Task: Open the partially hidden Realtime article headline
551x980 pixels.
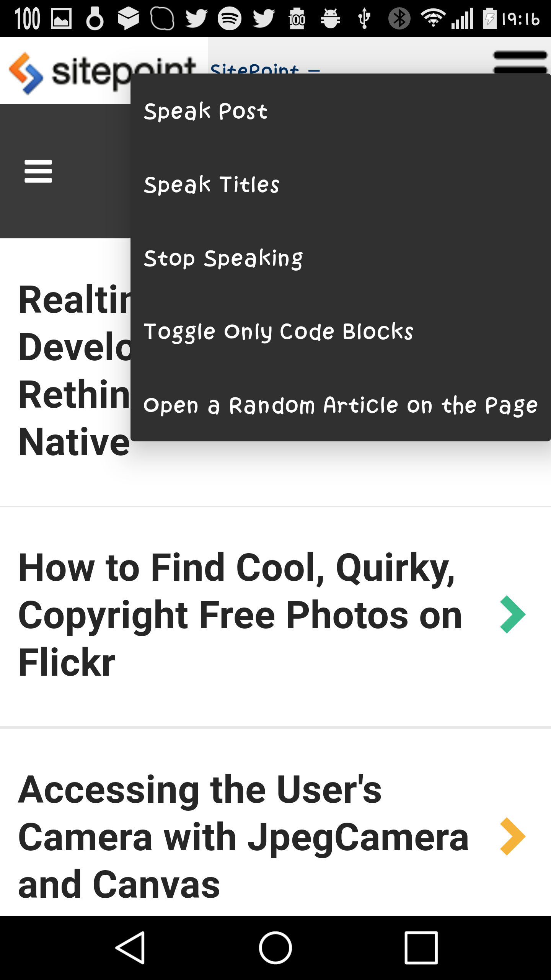Action: click(x=74, y=371)
